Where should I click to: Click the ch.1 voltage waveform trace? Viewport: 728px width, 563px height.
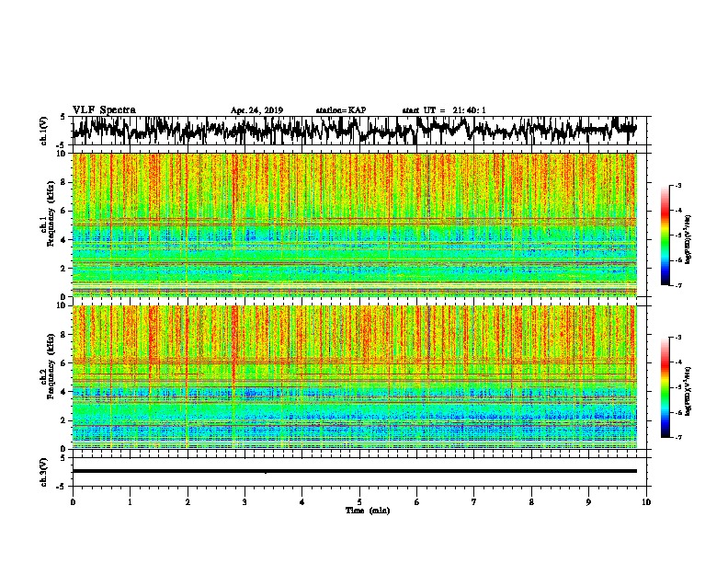(x=354, y=131)
